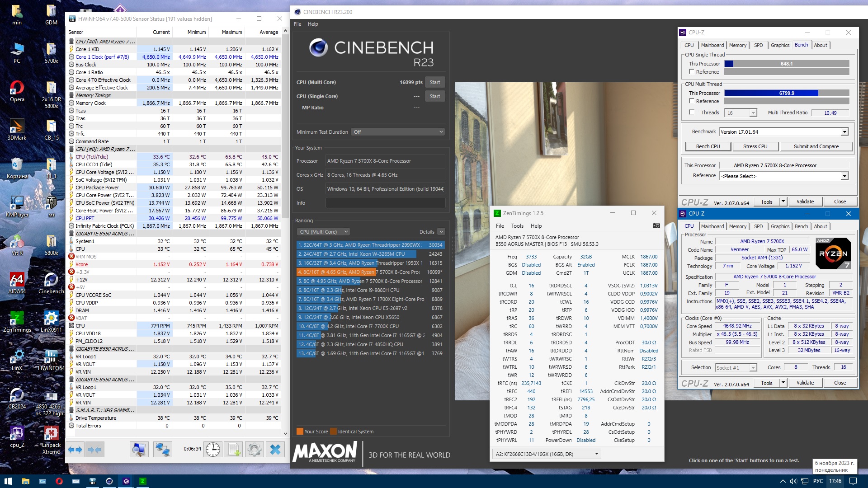Expand CPU (Multi Core) ranking dropdown
The height and width of the screenshot is (488, 868).
click(324, 232)
